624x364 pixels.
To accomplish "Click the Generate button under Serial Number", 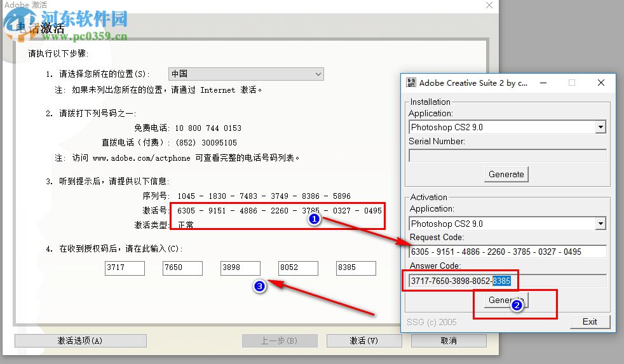I will click(x=506, y=174).
